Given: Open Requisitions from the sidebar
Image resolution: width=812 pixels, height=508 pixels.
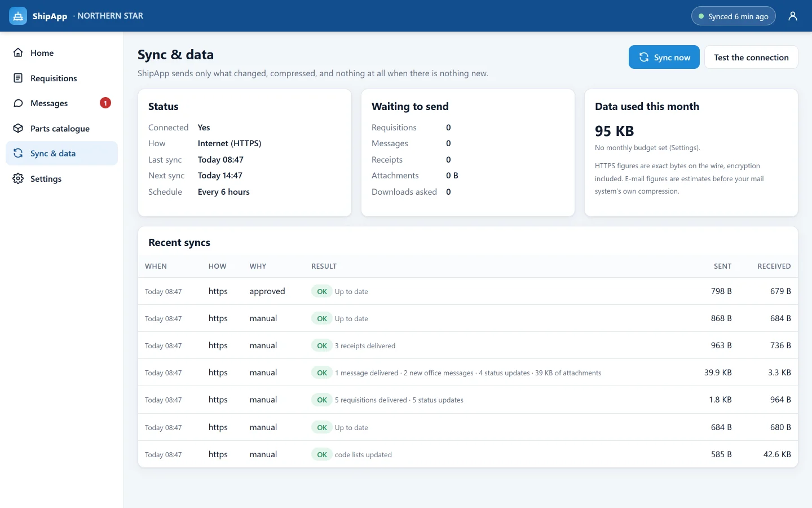Looking at the screenshot, I should tap(61, 78).
